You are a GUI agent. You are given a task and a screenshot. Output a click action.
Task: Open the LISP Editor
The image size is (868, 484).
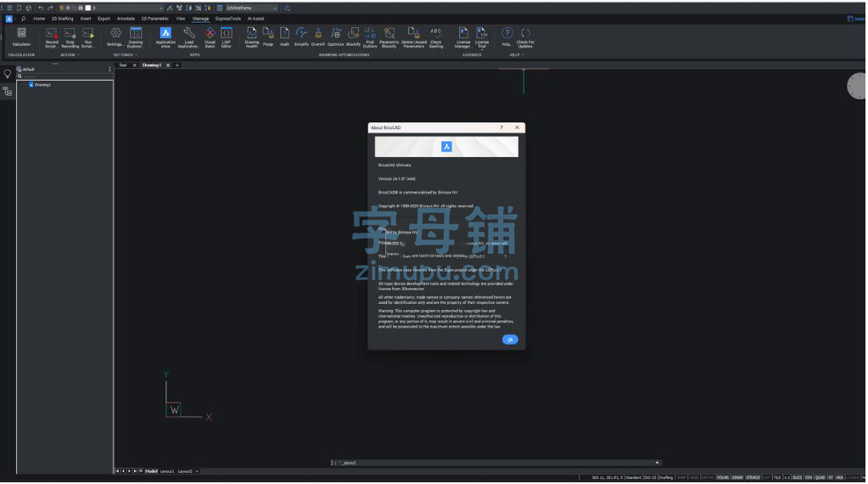tap(227, 37)
